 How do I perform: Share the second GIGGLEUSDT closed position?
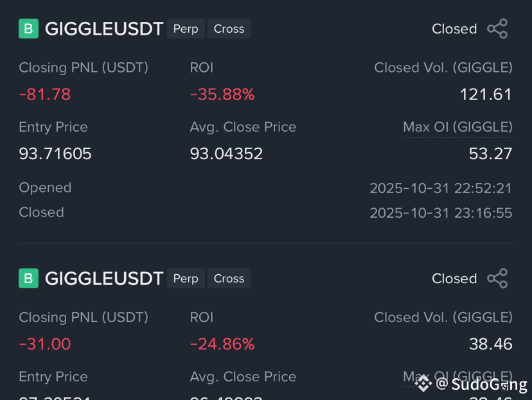(x=497, y=278)
